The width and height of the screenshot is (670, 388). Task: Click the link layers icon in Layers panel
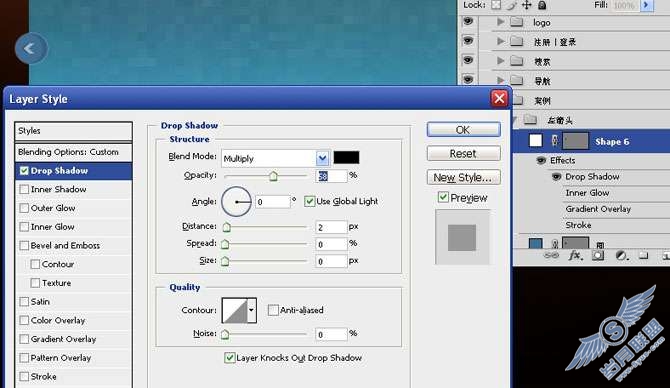pyautogui.click(x=551, y=256)
